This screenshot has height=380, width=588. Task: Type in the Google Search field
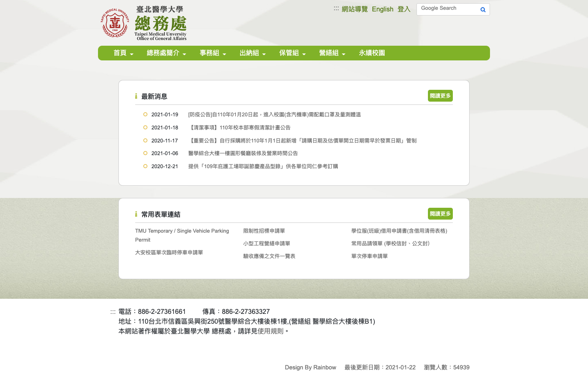447,9
